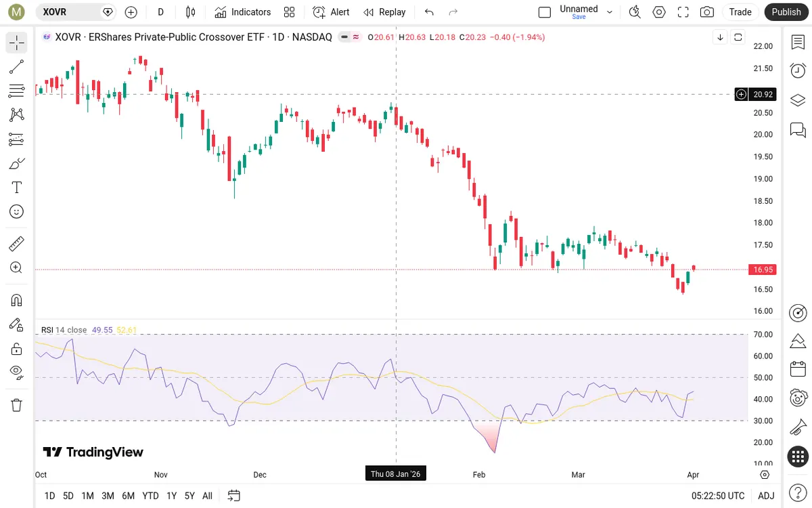Screen dimensions: 812x508
Task: Select the 1M time range
Action: (x=87, y=496)
